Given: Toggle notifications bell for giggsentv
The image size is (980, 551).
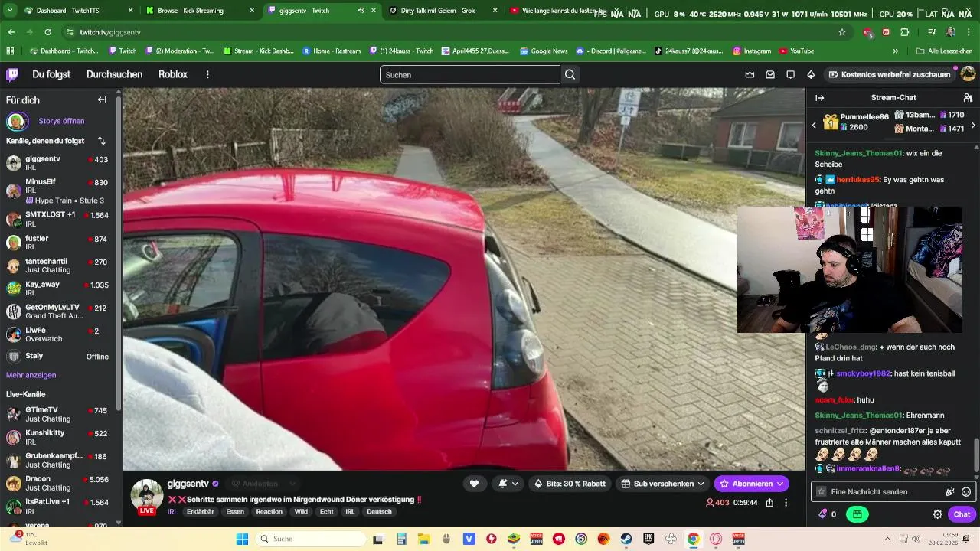Looking at the screenshot, I should (502, 484).
